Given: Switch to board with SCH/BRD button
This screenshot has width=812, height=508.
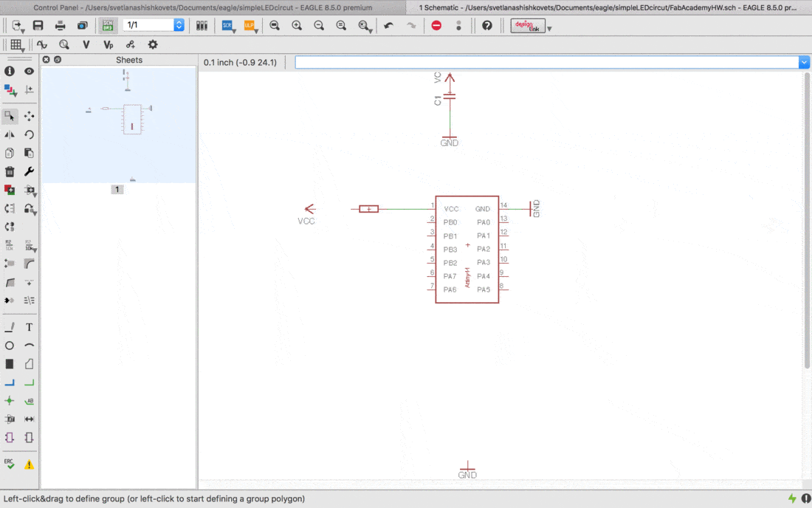Looking at the screenshot, I should tap(108, 25).
